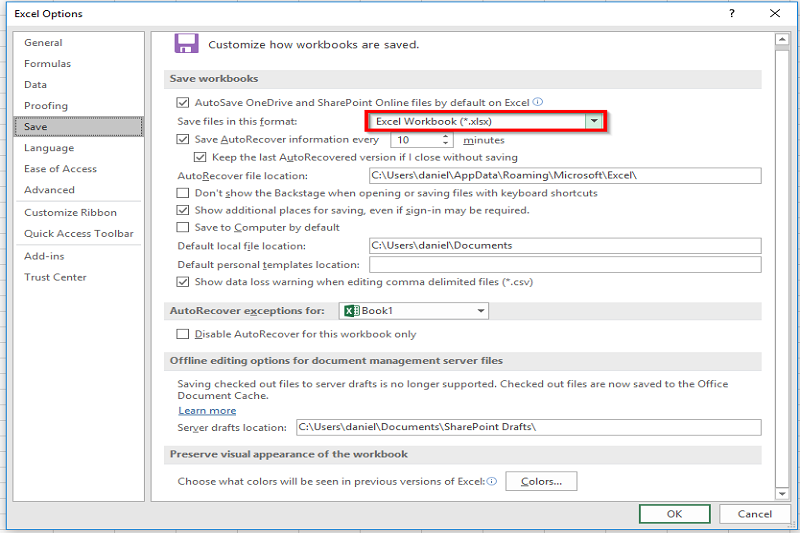Click the scrollbar up arrow
This screenshot has height=533, width=800.
[x=782, y=39]
